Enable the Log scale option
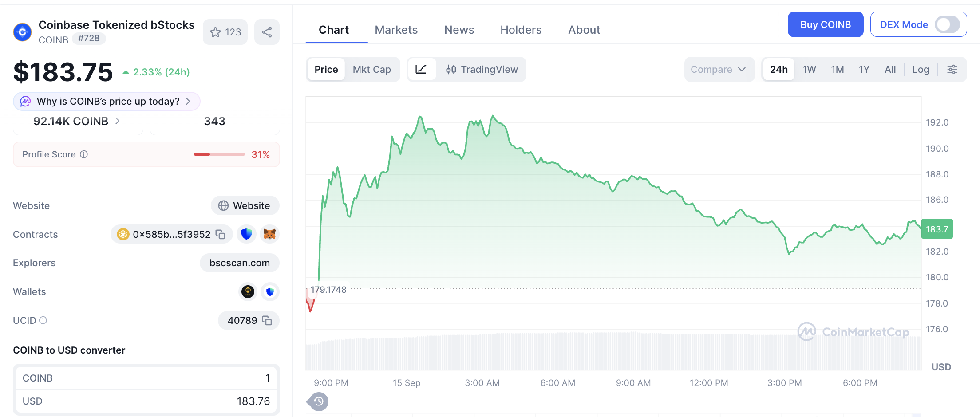The image size is (980, 417). (921, 69)
